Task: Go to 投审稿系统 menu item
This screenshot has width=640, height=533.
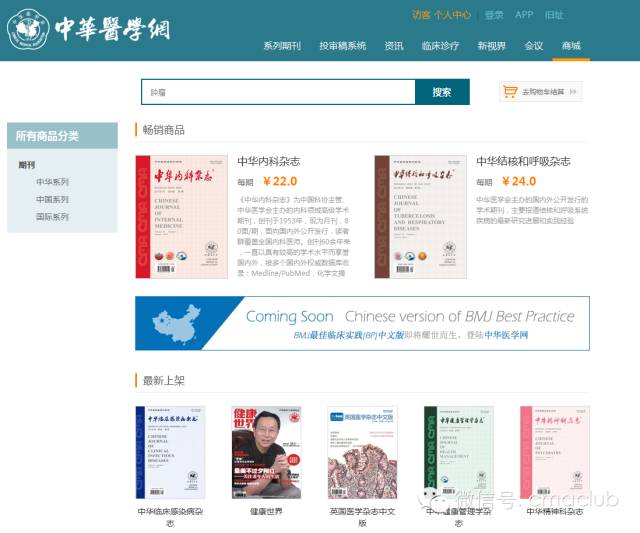Action: click(x=342, y=46)
